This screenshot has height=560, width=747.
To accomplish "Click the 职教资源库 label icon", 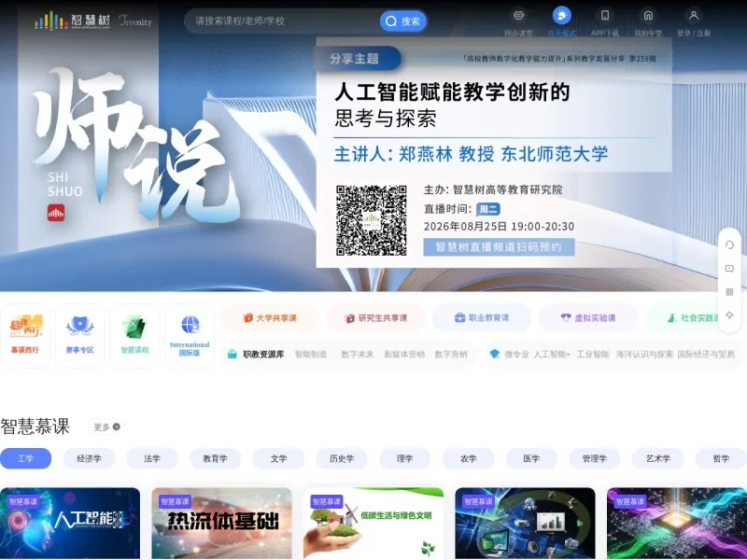I will (x=232, y=355).
